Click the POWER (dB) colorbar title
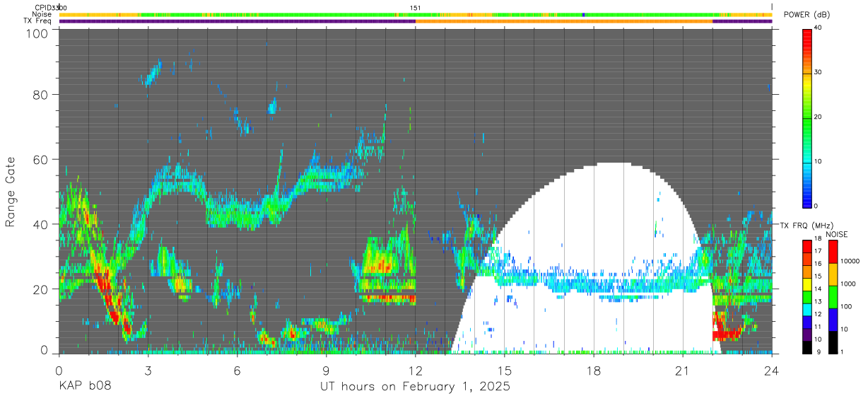The image size is (868, 401). pos(807,15)
